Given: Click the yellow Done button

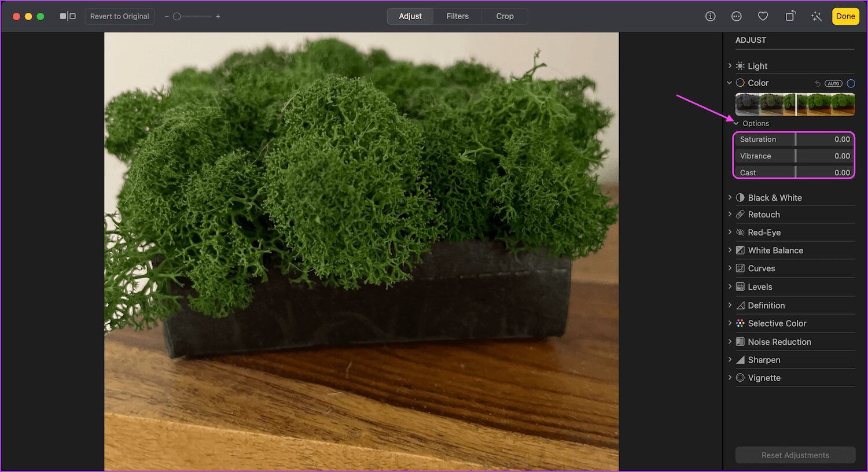Looking at the screenshot, I should (845, 16).
